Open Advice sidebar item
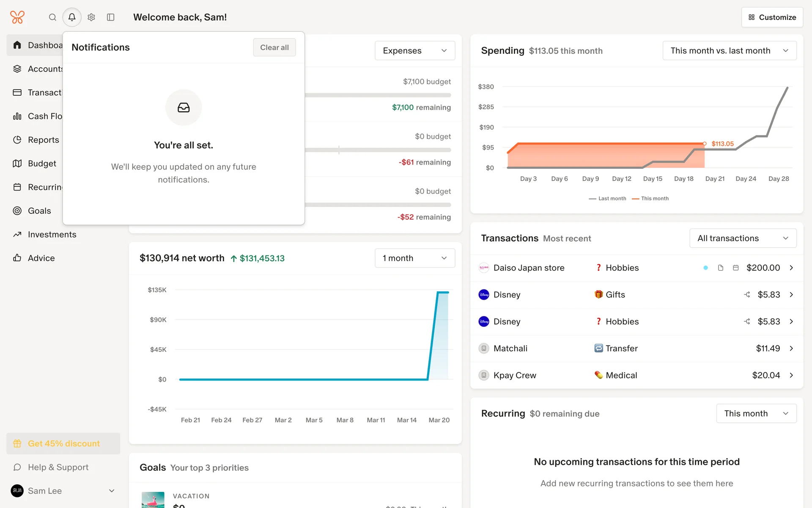 point(41,258)
